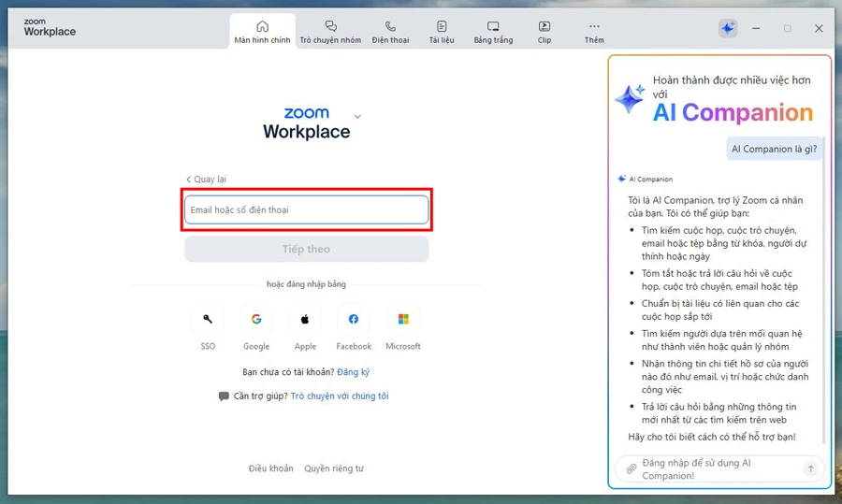842x504 pixels.
Task: Click the SSO key sign-in icon
Action: (x=208, y=320)
